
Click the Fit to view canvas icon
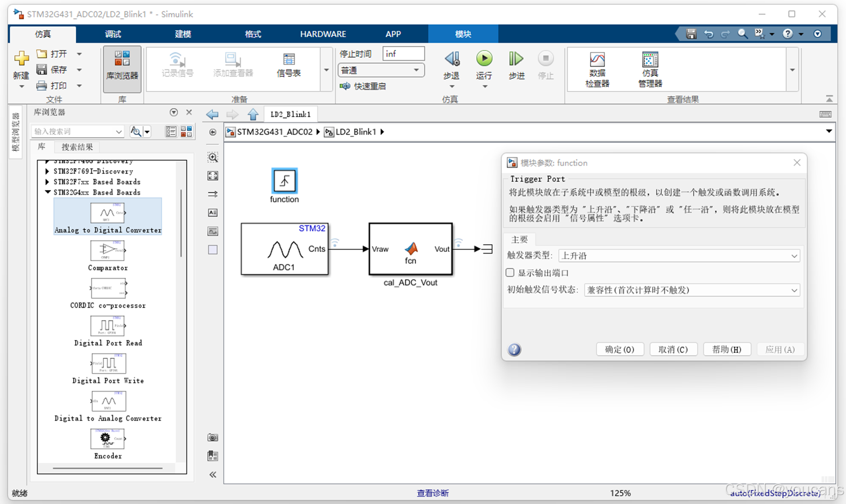[x=213, y=176]
